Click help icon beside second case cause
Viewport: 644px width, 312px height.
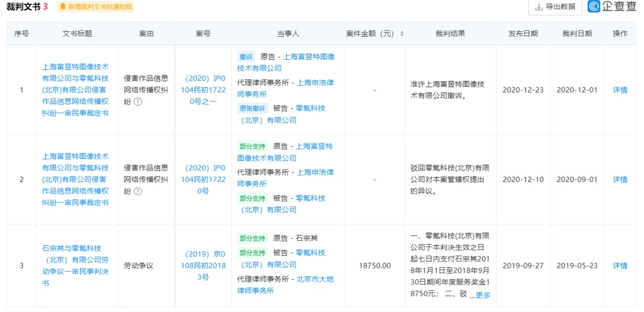[x=138, y=191]
